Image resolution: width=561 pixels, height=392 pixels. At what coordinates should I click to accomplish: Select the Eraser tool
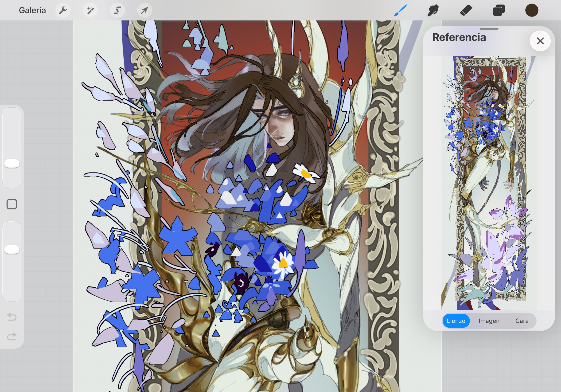(466, 10)
